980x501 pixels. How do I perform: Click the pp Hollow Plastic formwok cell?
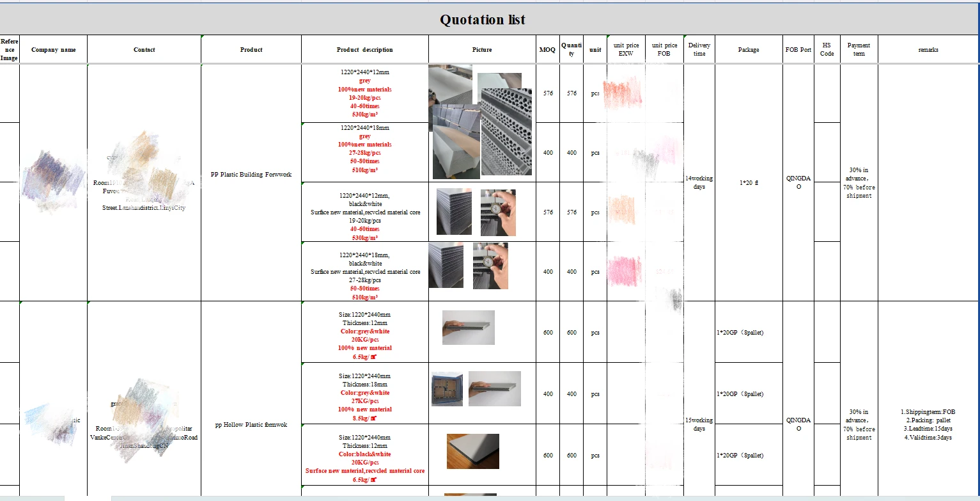pyautogui.click(x=251, y=425)
